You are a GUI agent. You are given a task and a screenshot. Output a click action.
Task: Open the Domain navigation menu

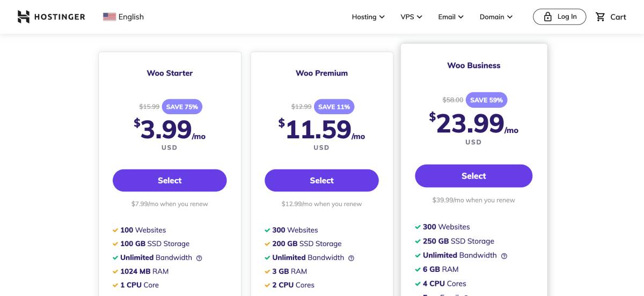click(496, 17)
